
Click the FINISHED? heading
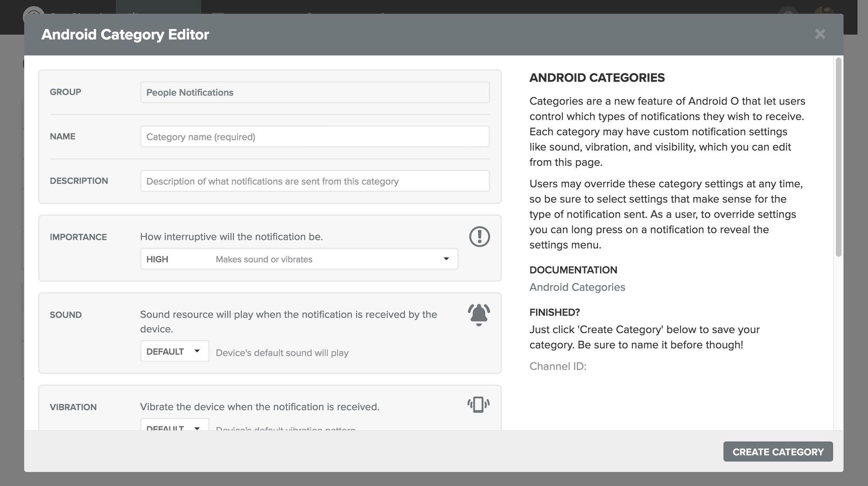(554, 312)
